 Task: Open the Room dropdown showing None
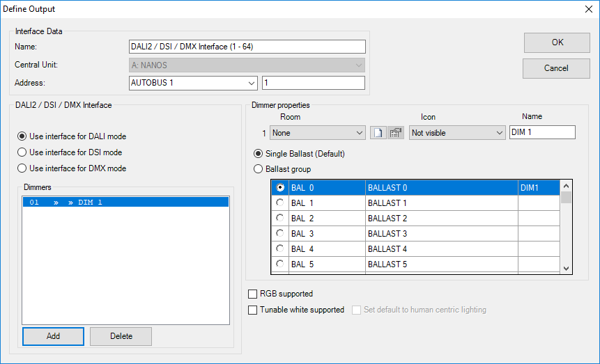click(318, 132)
